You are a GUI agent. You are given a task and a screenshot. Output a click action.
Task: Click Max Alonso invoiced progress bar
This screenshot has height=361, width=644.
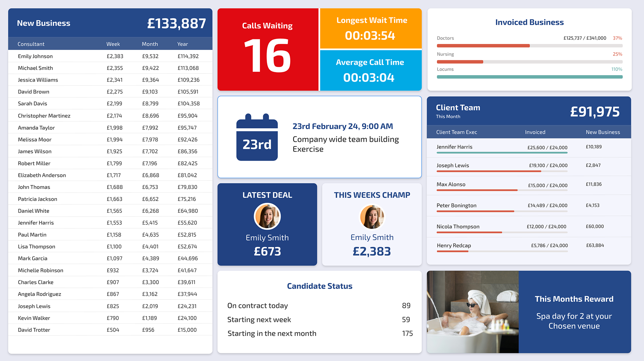(502, 190)
